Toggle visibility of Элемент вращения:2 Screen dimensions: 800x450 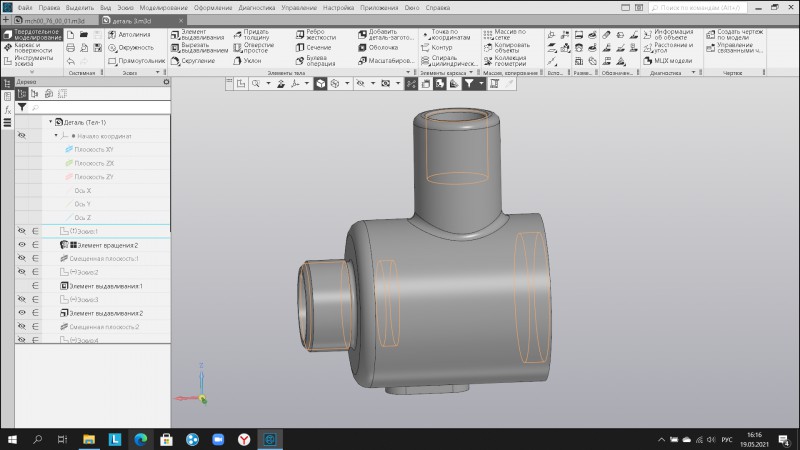click(x=21, y=245)
